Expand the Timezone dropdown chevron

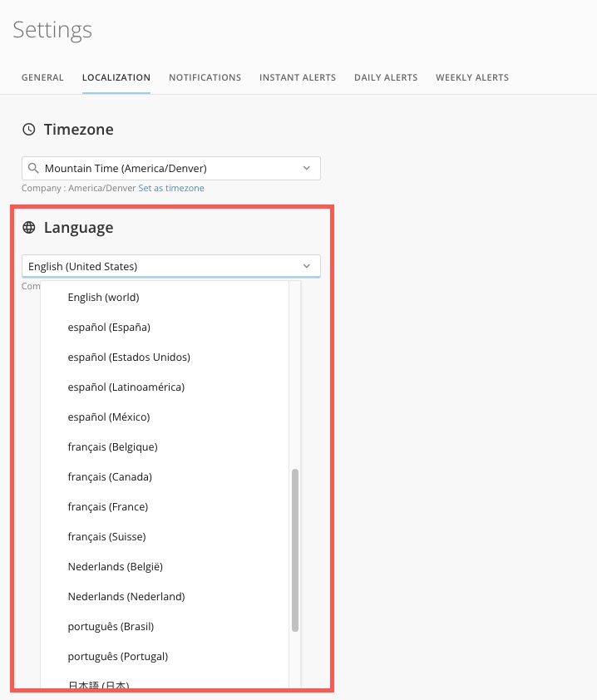click(306, 168)
